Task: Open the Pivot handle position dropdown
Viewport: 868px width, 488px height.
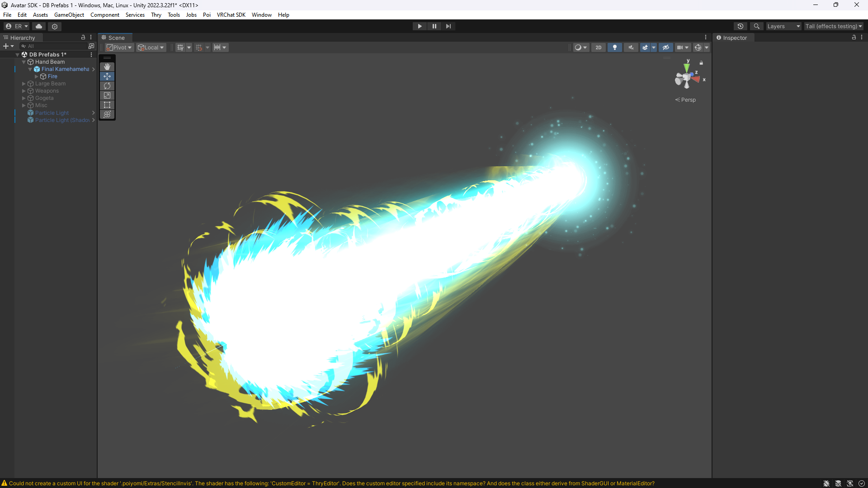Action: pos(119,47)
